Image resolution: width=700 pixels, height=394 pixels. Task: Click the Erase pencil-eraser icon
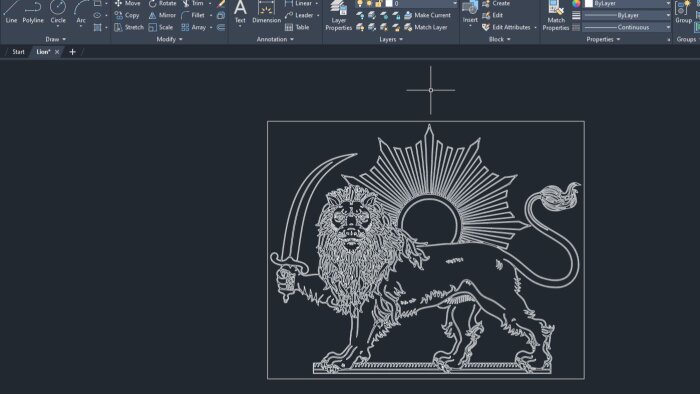tap(221, 4)
